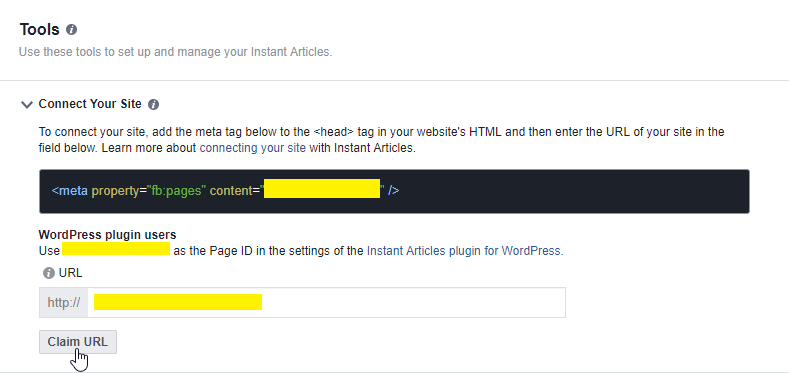The height and width of the screenshot is (373, 791).
Task: Select the highlighted Page ID after 'Use'
Action: tap(116, 249)
